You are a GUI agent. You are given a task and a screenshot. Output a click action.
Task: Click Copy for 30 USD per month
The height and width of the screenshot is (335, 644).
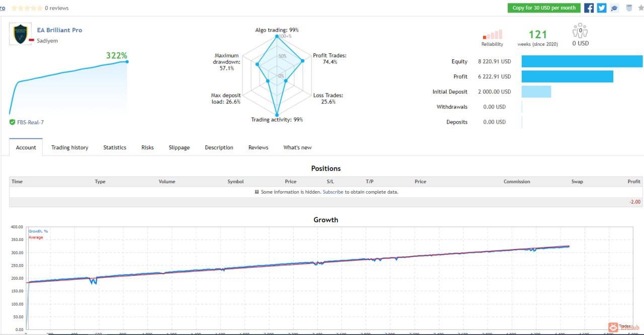pos(544,8)
